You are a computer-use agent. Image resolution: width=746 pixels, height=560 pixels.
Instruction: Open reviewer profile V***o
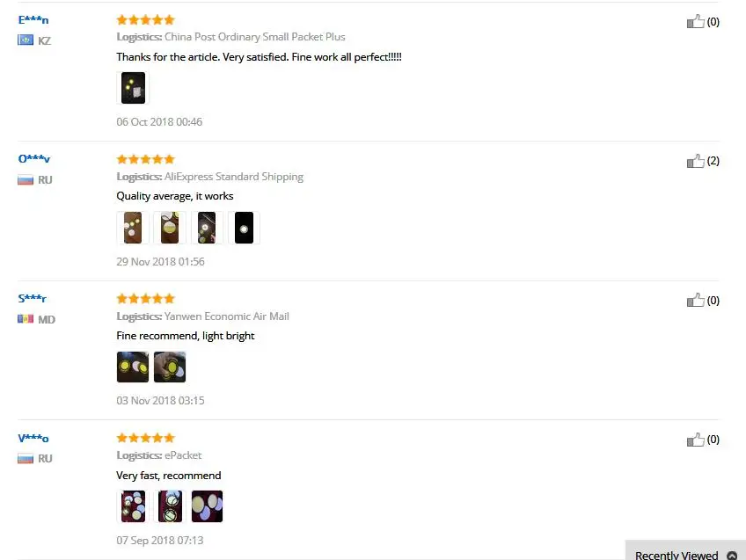[x=33, y=438]
